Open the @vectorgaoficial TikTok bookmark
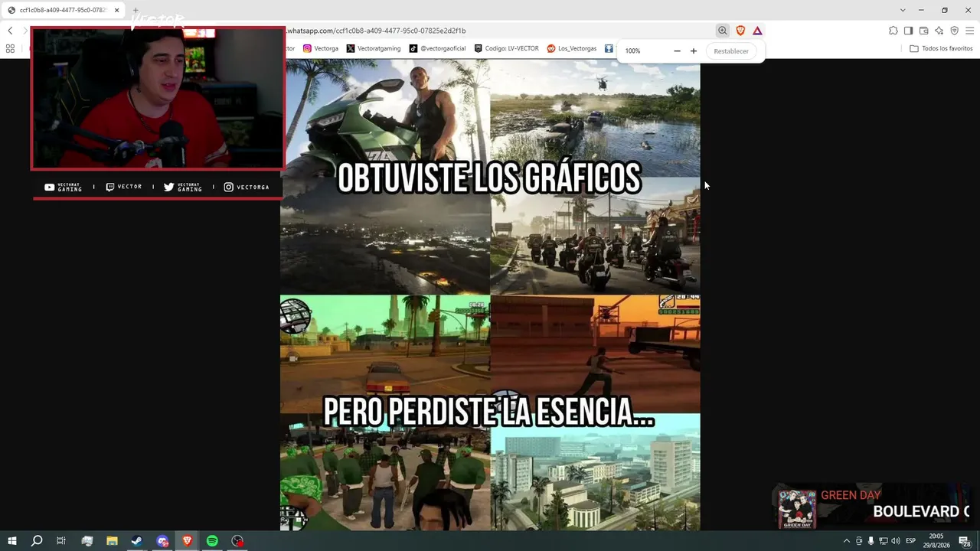This screenshot has width=980, height=551. tap(437, 48)
